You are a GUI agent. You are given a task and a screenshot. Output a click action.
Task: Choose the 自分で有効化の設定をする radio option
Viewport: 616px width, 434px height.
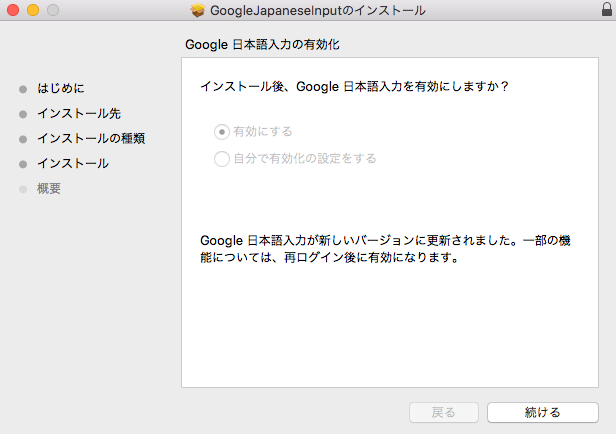tap(221, 158)
